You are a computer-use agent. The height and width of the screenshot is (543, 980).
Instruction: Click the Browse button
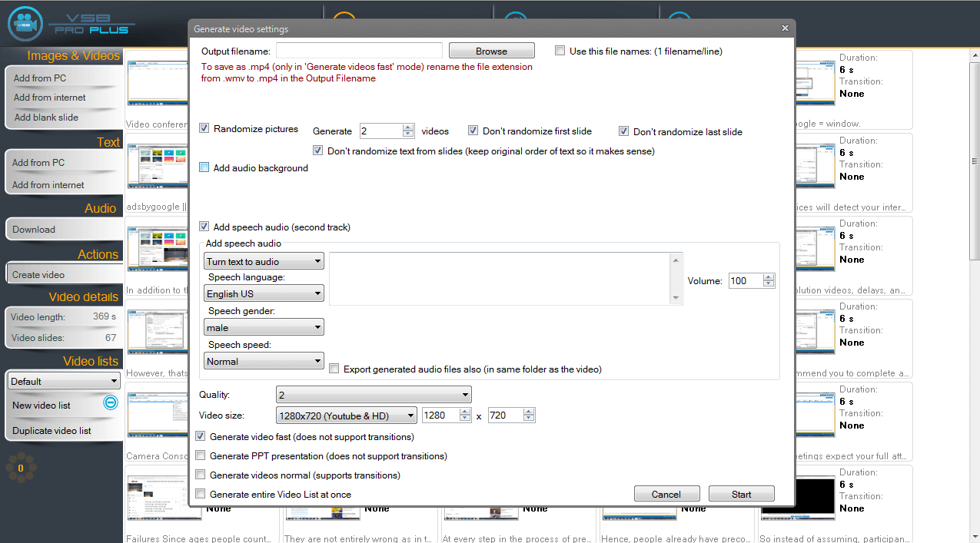click(491, 51)
